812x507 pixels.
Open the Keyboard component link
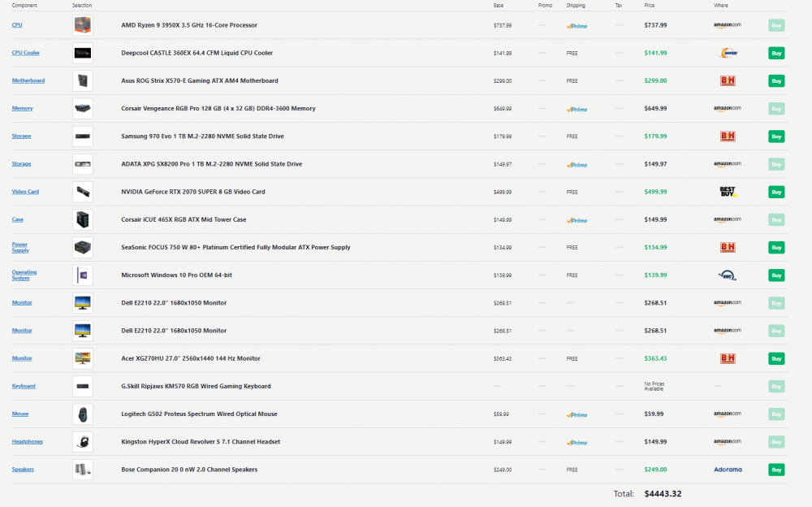[x=24, y=386]
